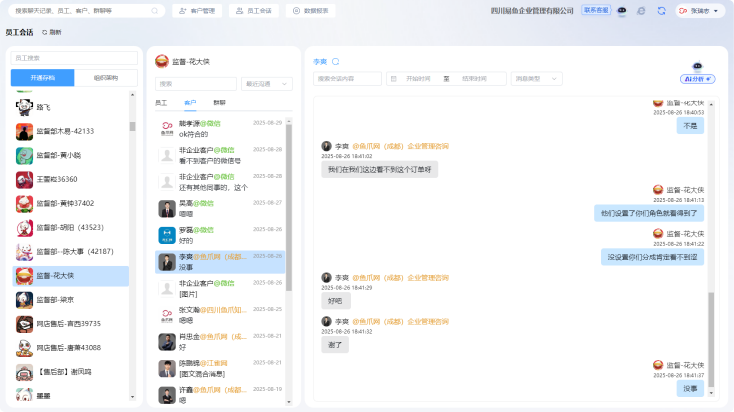The image size is (734, 412).
Task: Select the 员工 tab
Action: [x=161, y=102]
